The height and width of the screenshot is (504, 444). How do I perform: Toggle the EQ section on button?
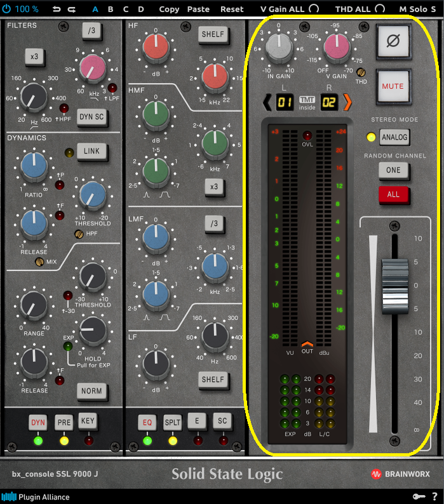[x=147, y=422]
